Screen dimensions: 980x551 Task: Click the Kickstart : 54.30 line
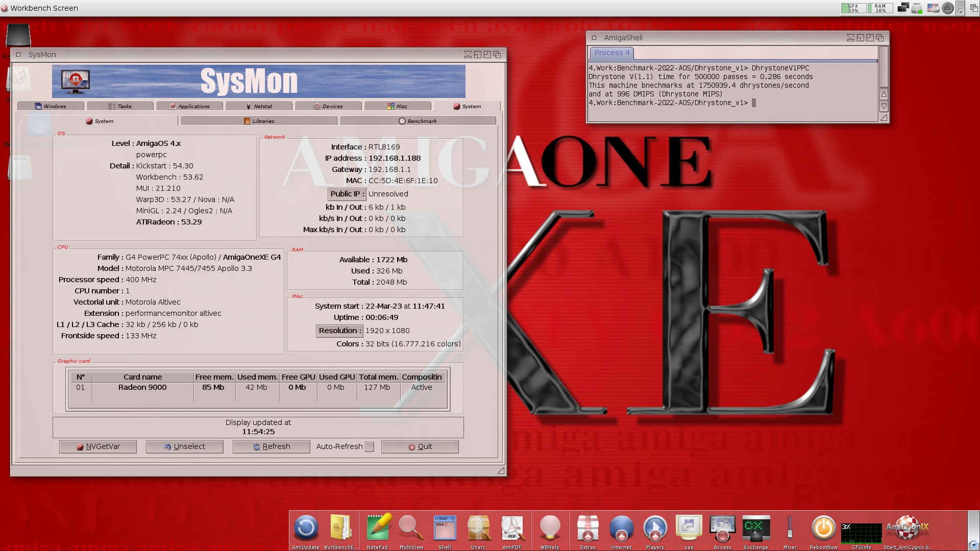pos(165,166)
